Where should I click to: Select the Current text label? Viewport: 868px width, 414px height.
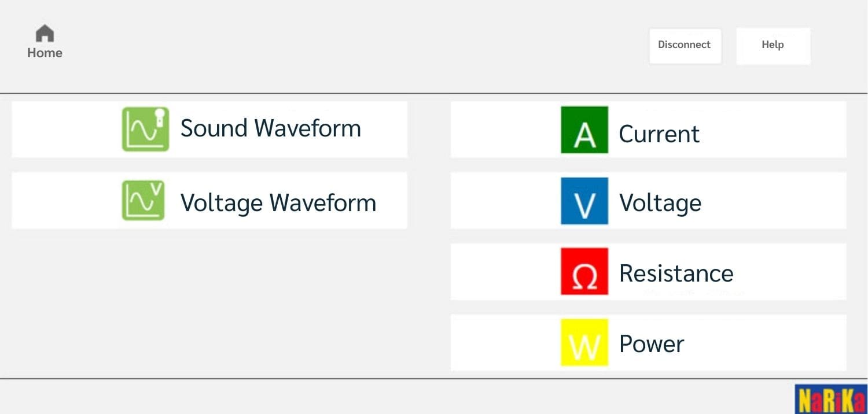click(659, 134)
